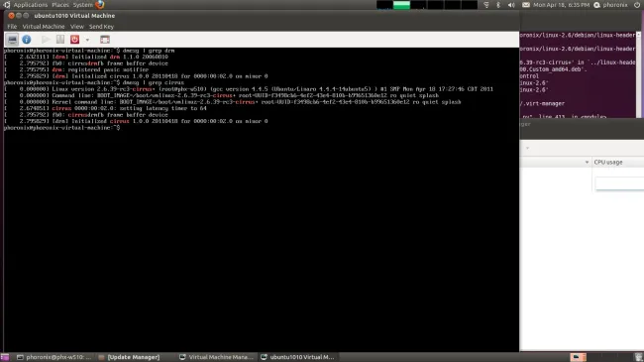Click the system monitor graph applet
Image resolution: width=644 pixels, height=362 pixels.
[427, 5]
